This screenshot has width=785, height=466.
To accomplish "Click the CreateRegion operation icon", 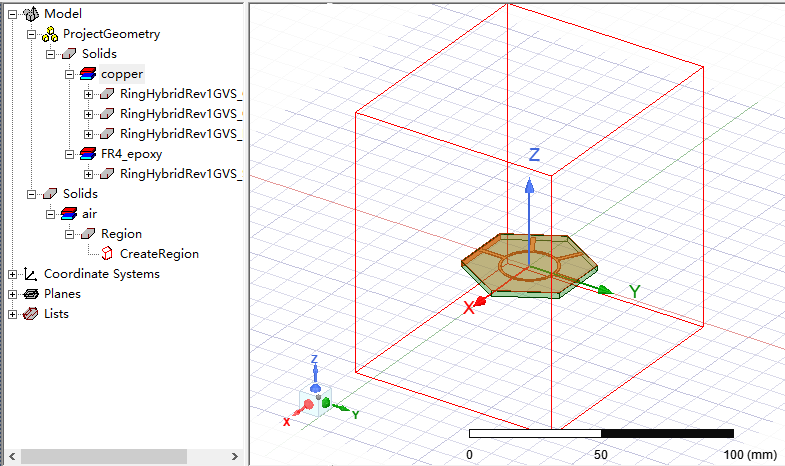I will coord(107,254).
